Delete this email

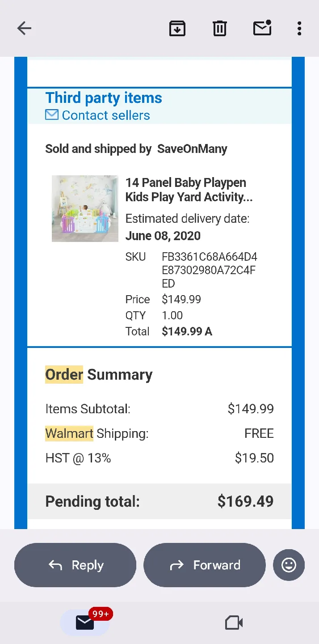pyautogui.click(x=219, y=28)
